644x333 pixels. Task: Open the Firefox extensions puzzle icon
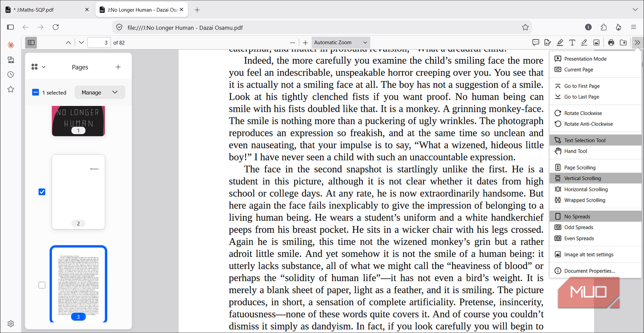click(603, 27)
